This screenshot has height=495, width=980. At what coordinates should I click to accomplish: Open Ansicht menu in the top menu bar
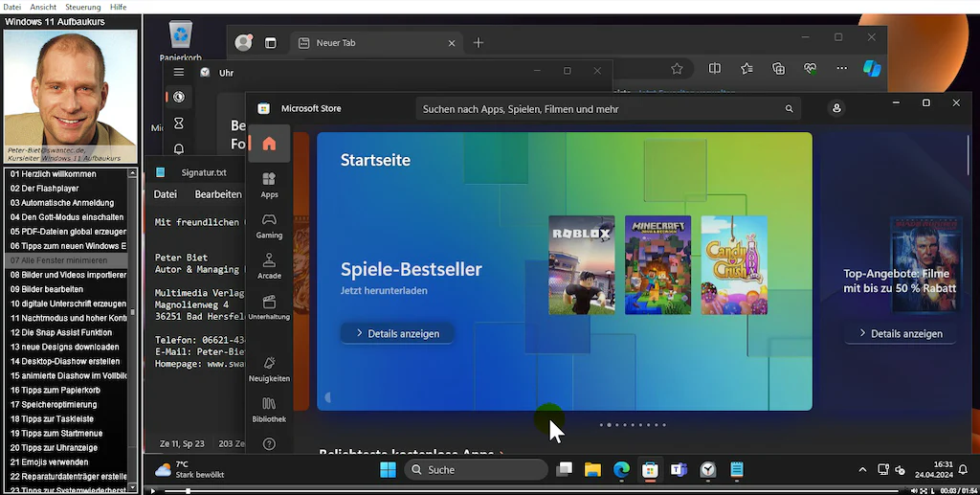coord(43,7)
